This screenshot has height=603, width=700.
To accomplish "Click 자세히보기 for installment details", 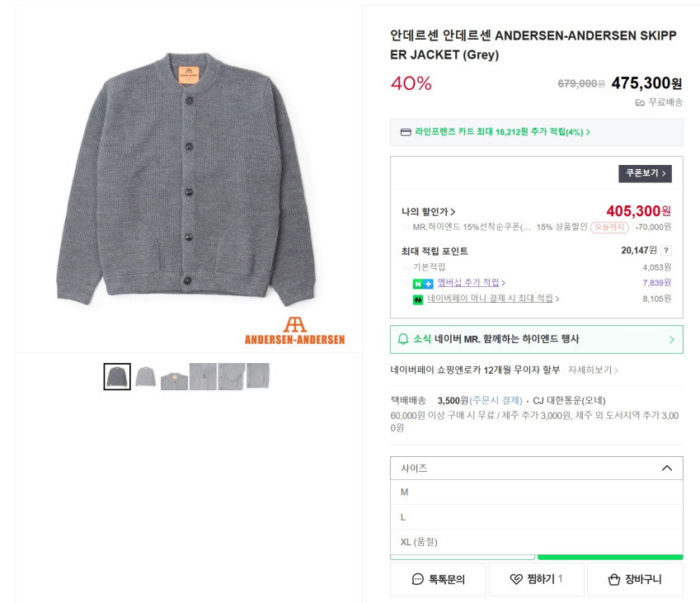I will pos(593,370).
